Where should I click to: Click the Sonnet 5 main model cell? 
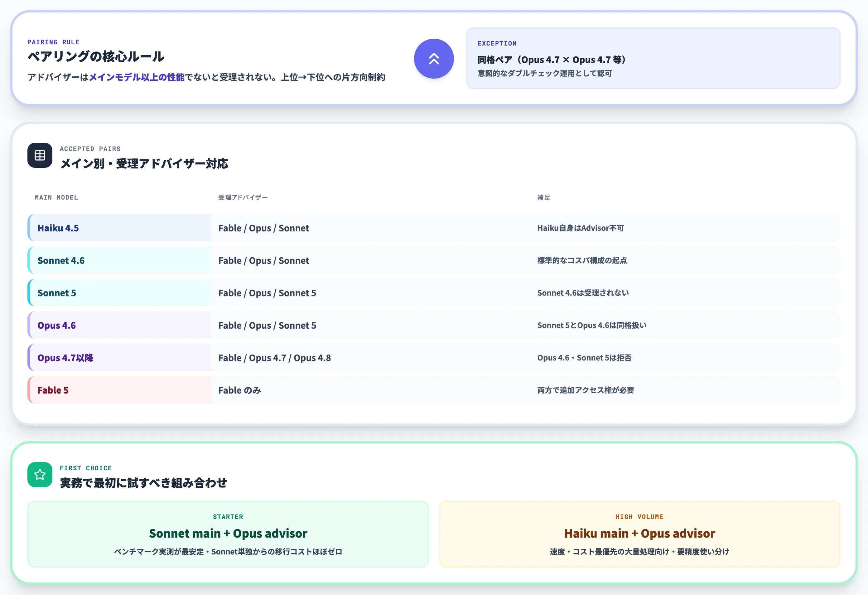119,293
